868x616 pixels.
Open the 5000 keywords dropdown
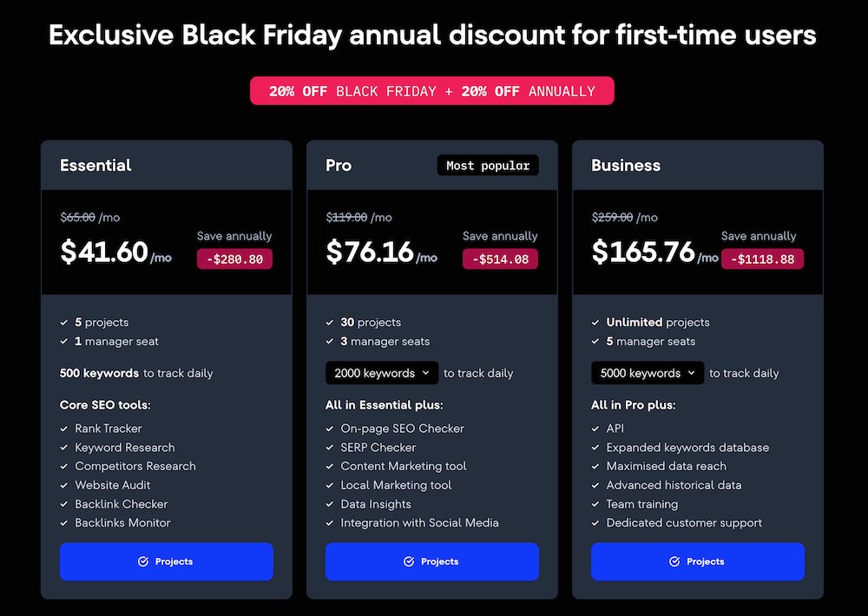647,373
